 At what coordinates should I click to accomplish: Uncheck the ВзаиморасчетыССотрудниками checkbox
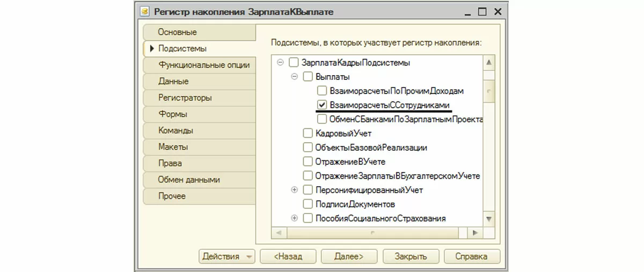tap(322, 105)
